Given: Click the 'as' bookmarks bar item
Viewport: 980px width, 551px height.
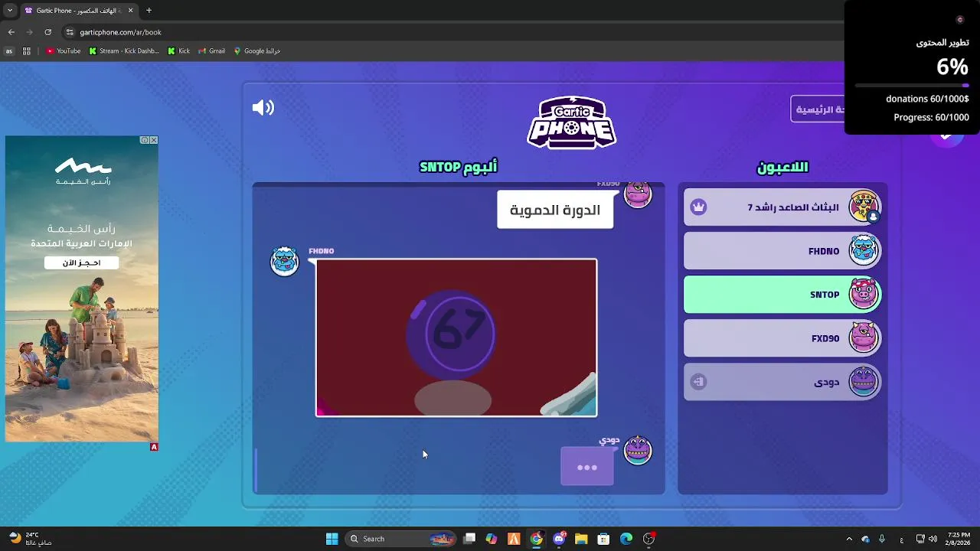Looking at the screenshot, I should pyautogui.click(x=9, y=51).
